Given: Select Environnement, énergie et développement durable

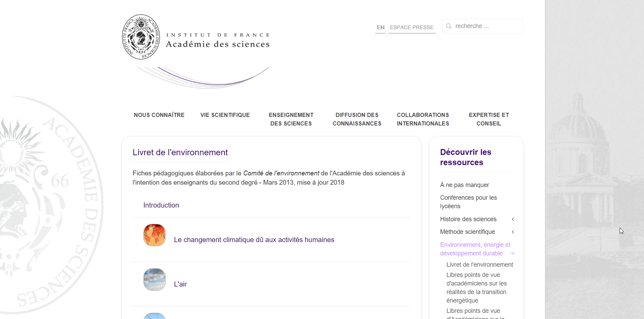Looking at the screenshot, I should tap(475, 249).
